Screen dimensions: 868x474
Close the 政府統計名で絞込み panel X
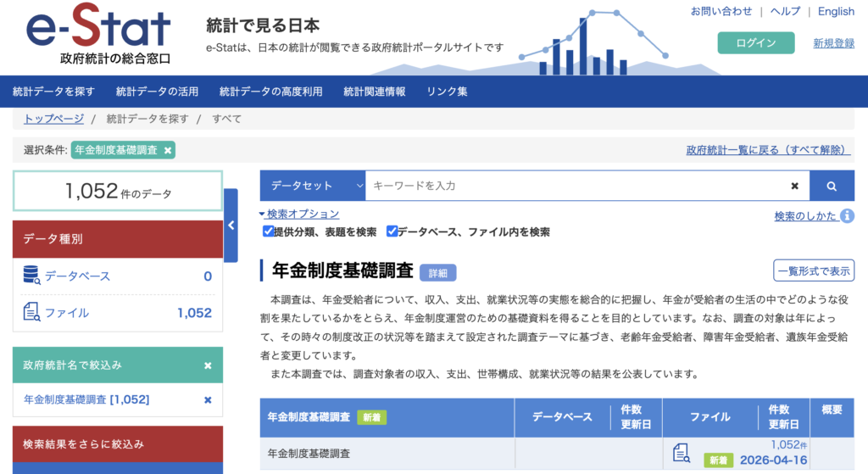point(208,365)
